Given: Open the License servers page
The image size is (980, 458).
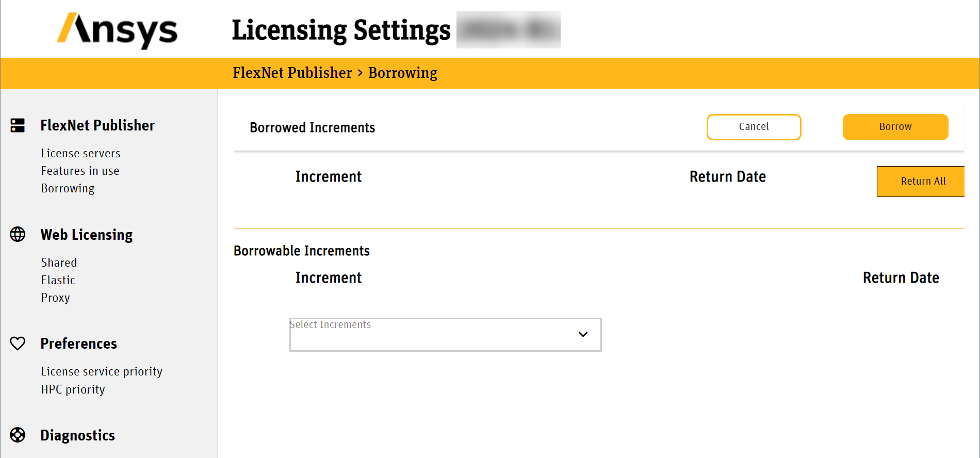Looking at the screenshot, I should (x=80, y=153).
